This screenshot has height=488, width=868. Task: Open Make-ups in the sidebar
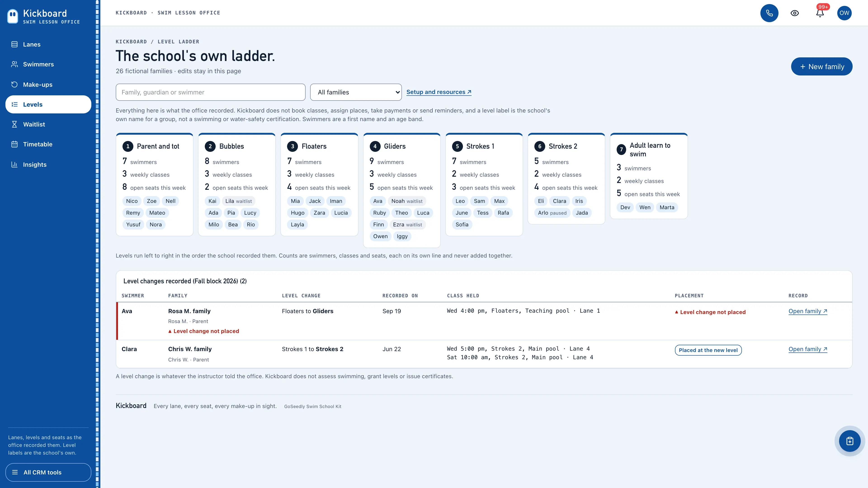coord(48,84)
